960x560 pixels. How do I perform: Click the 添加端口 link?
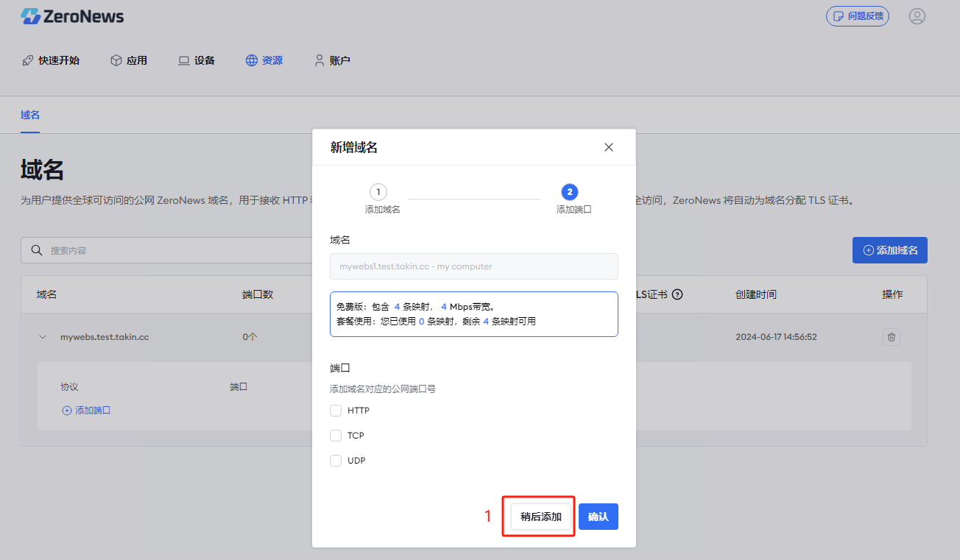tap(86, 411)
